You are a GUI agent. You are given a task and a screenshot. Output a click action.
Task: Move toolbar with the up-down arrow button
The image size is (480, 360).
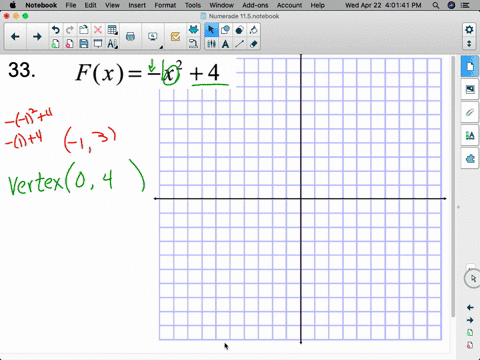click(469, 44)
